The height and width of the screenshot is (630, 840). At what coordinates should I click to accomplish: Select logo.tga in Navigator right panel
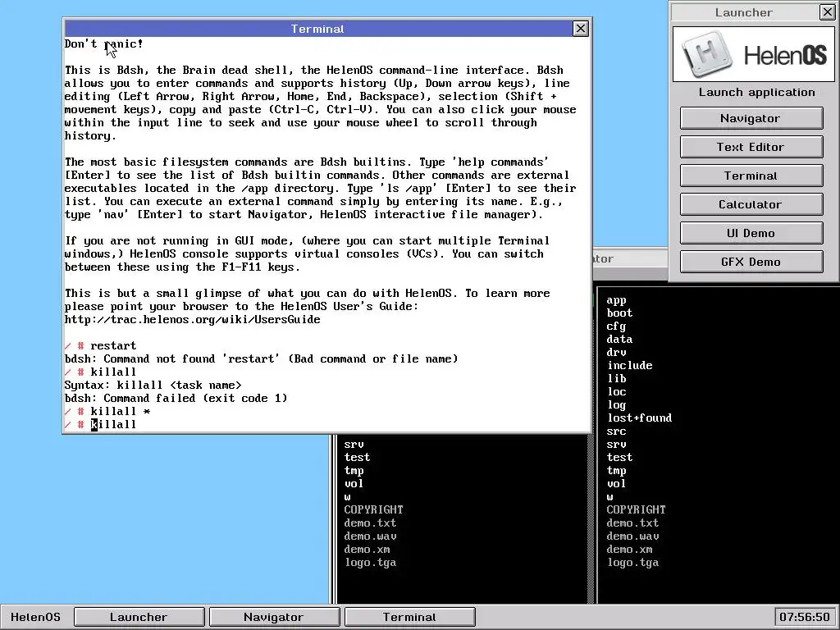tap(632, 563)
